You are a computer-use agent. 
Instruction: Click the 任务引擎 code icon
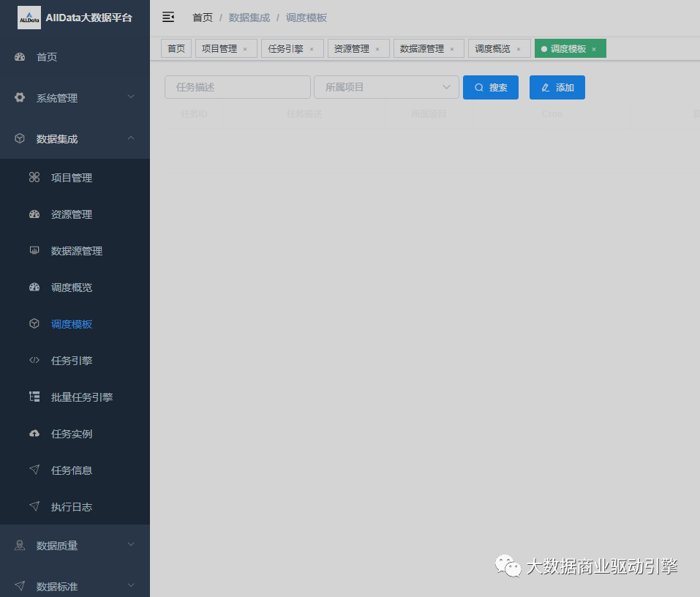(34, 361)
